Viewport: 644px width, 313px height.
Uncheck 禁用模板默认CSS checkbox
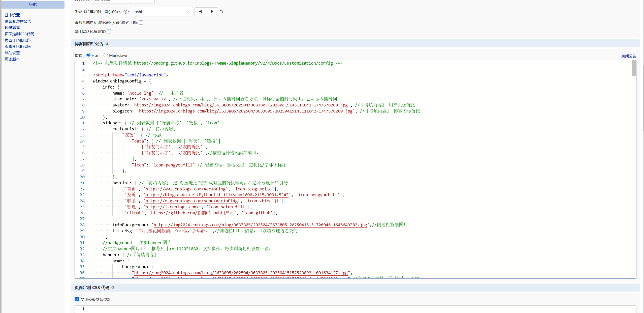point(77,299)
